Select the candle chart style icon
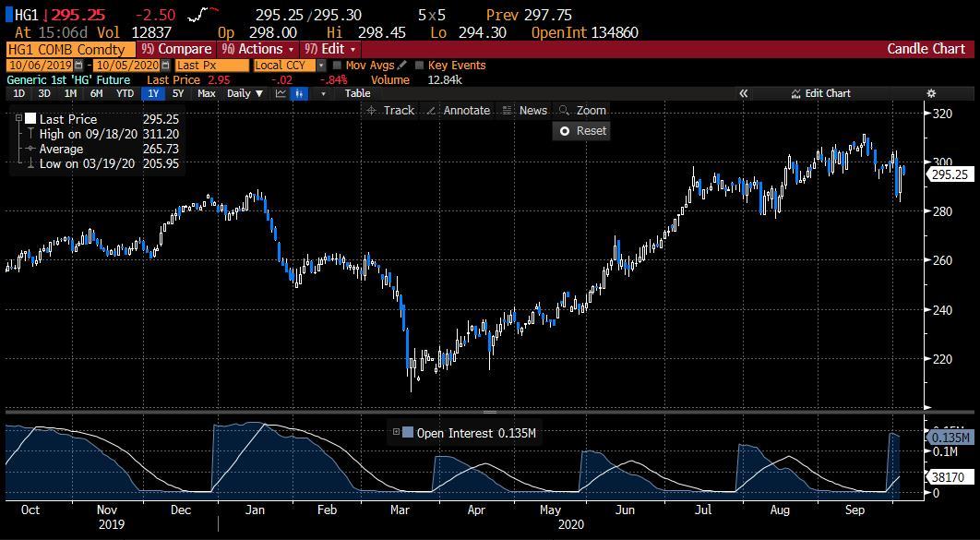The image size is (980, 540). pyautogui.click(x=300, y=94)
